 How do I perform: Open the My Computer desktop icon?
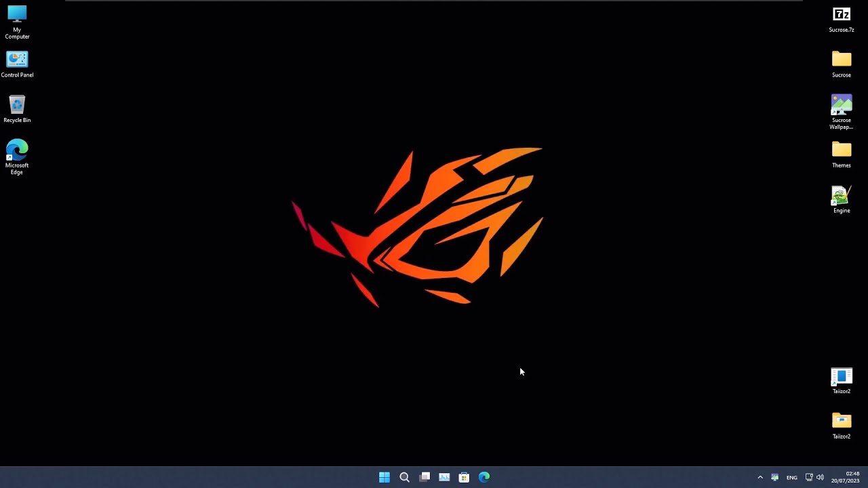pos(17,22)
